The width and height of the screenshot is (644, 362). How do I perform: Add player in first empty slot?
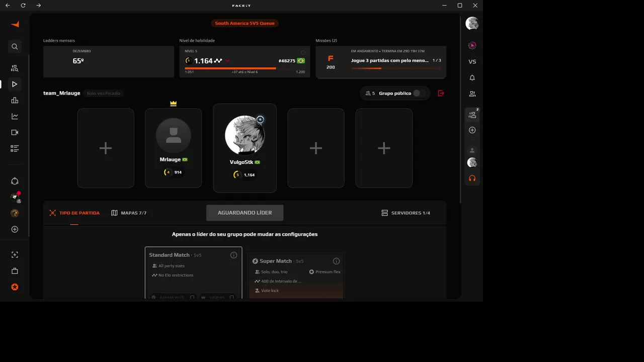click(106, 148)
